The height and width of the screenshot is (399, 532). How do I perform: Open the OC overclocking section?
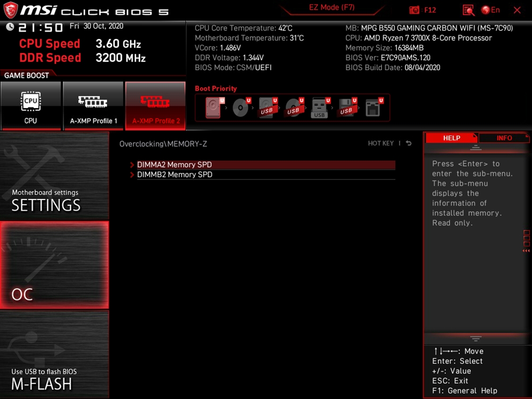54,265
